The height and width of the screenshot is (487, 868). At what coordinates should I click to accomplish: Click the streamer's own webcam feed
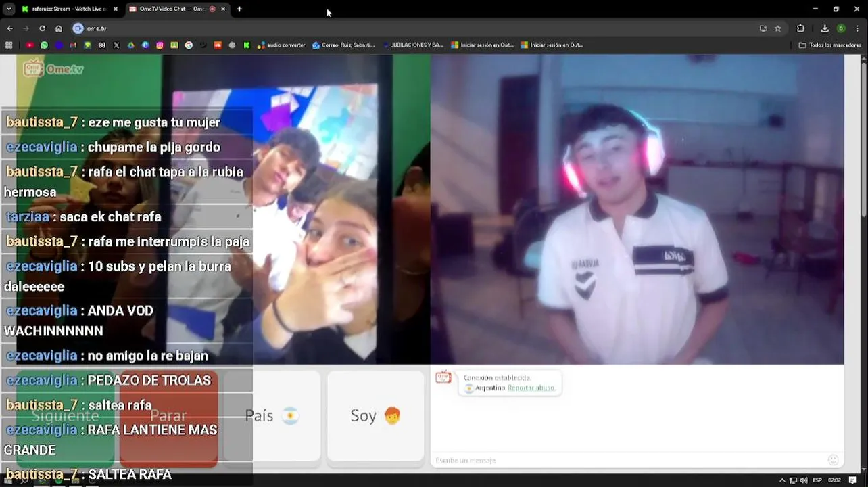pos(637,210)
